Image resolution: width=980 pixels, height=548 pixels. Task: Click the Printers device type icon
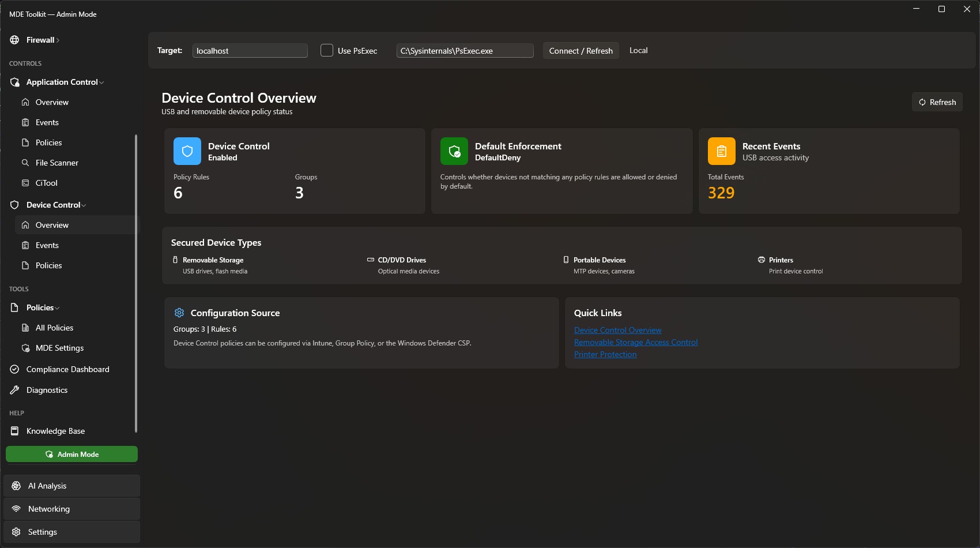click(762, 260)
